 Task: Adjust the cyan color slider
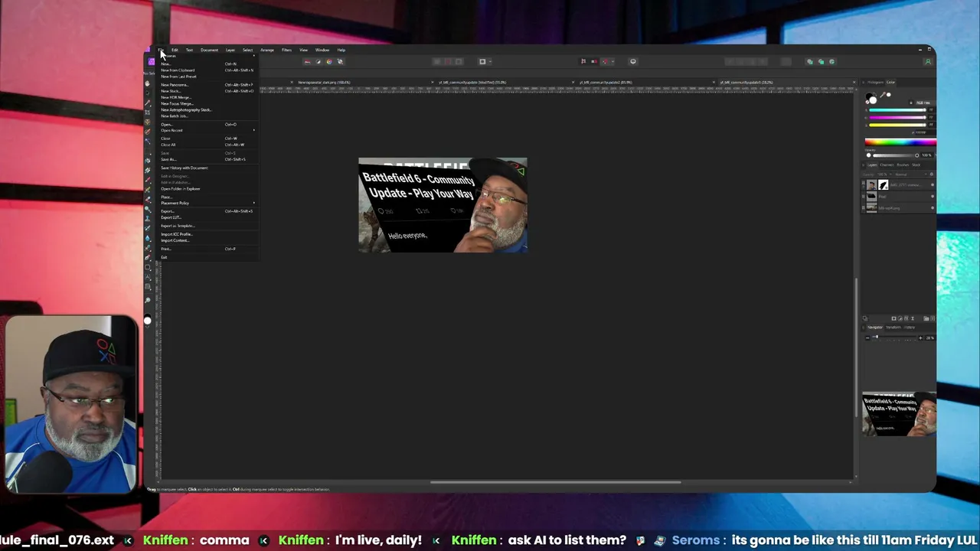coord(897,110)
